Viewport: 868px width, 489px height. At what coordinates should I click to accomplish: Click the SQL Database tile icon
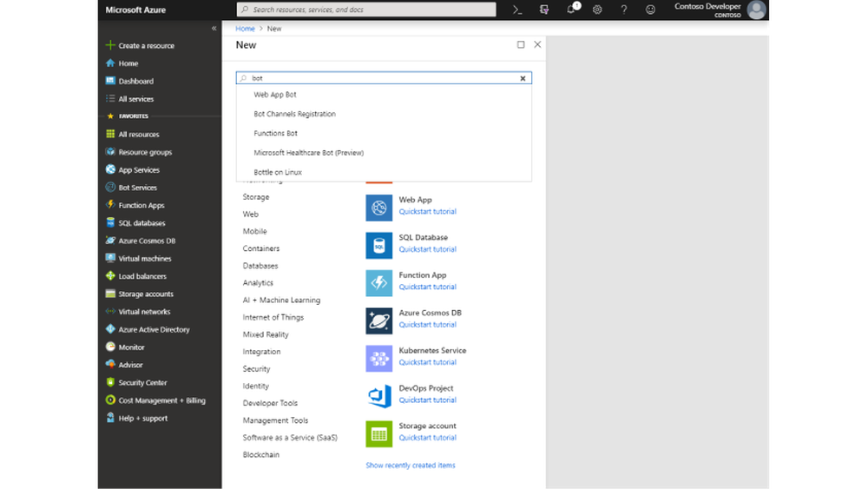(x=378, y=245)
